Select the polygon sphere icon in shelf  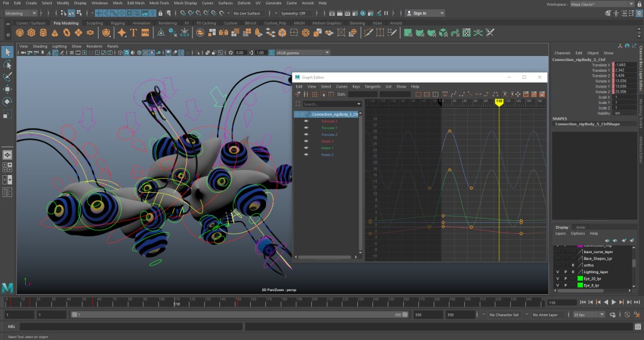(19, 33)
